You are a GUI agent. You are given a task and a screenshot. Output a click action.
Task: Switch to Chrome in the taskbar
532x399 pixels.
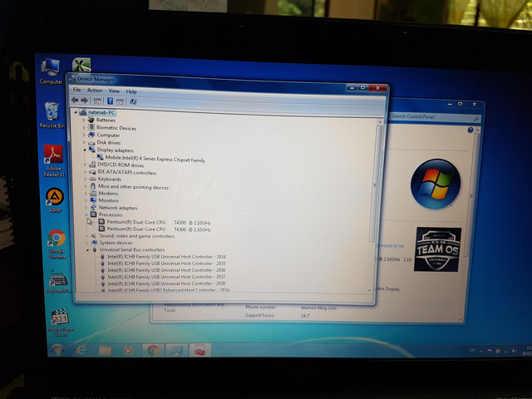coord(153,351)
